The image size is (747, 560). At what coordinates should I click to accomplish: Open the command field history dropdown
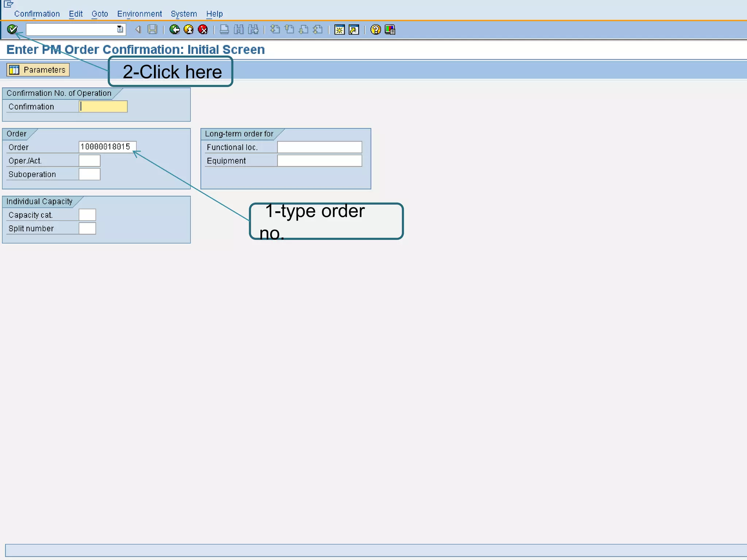coord(120,30)
